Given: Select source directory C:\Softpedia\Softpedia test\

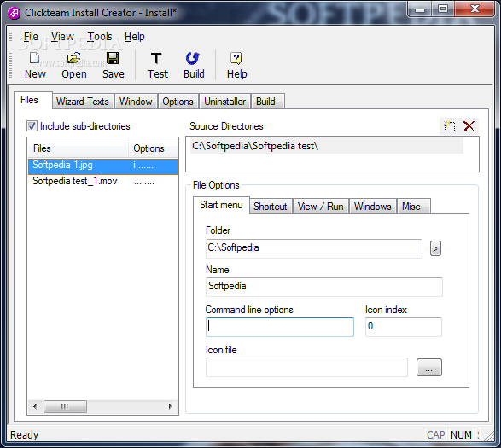Looking at the screenshot, I should pos(327,146).
